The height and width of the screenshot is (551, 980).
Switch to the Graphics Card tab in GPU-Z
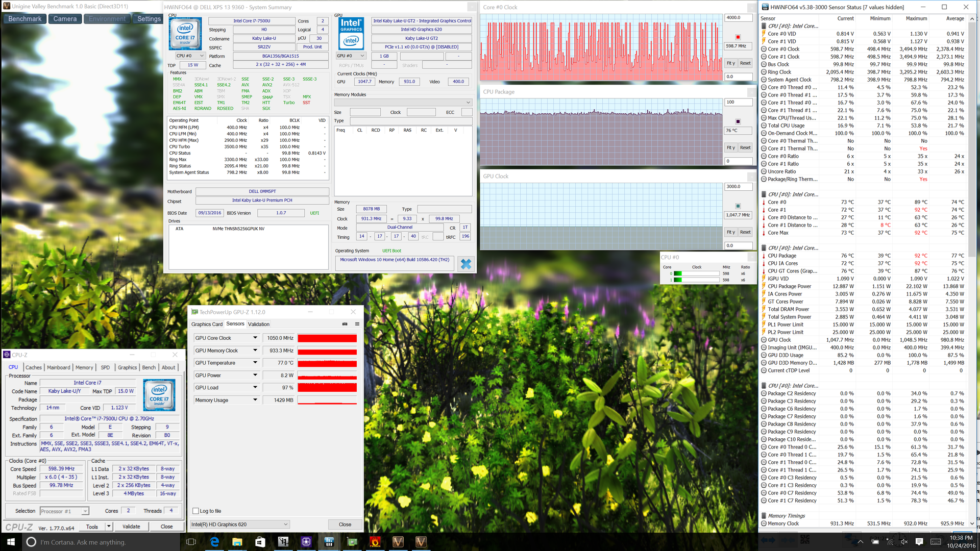pyautogui.click(x=207, y=324)
